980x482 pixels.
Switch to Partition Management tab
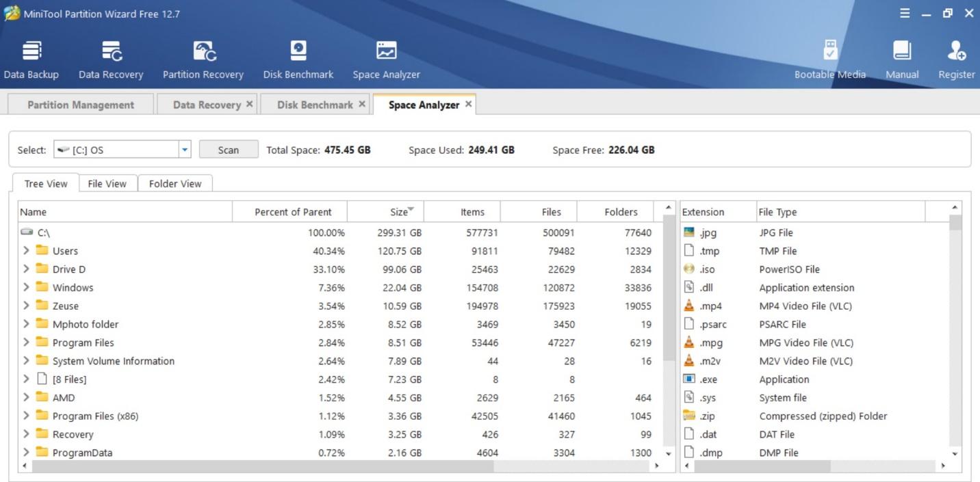tap(81, 105)
